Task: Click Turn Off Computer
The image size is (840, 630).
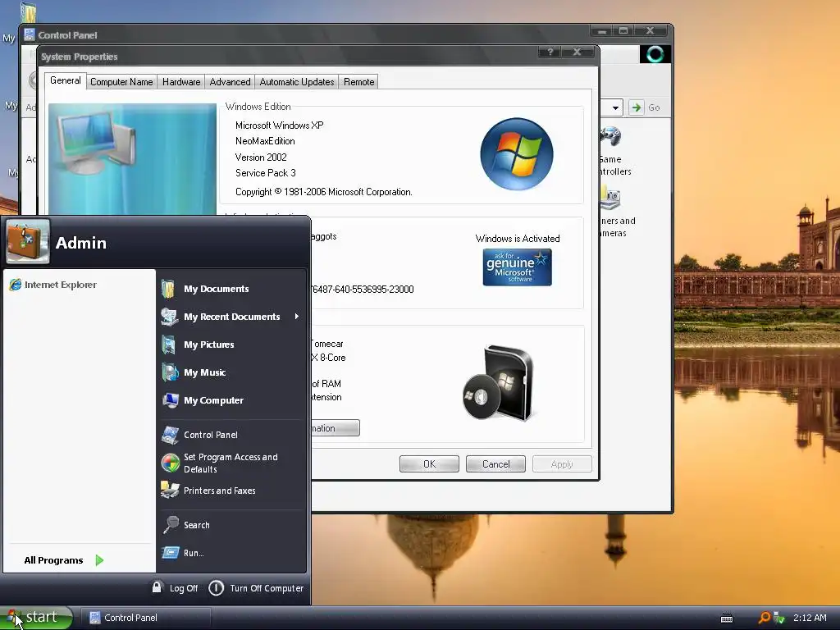Action: coord(256,588)
